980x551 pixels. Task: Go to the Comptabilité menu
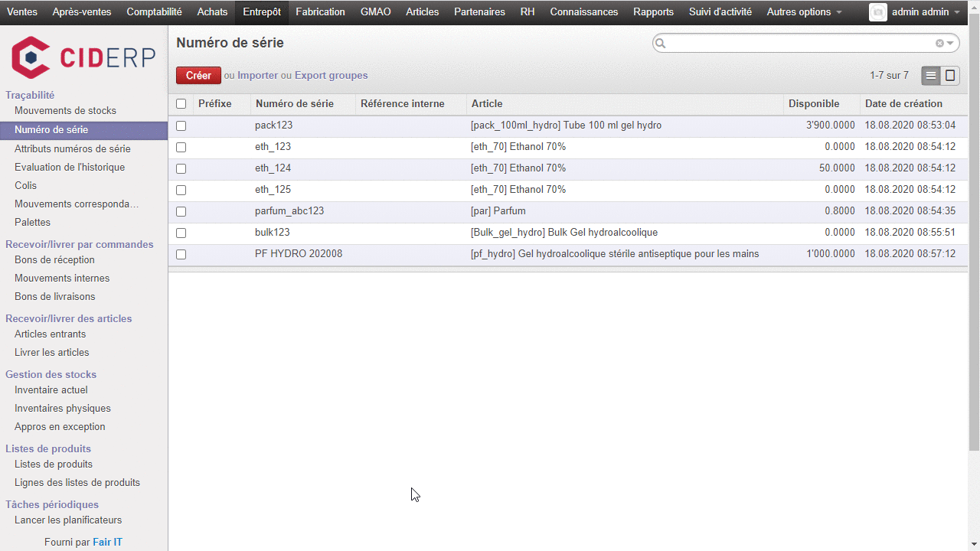click(154, 12)
